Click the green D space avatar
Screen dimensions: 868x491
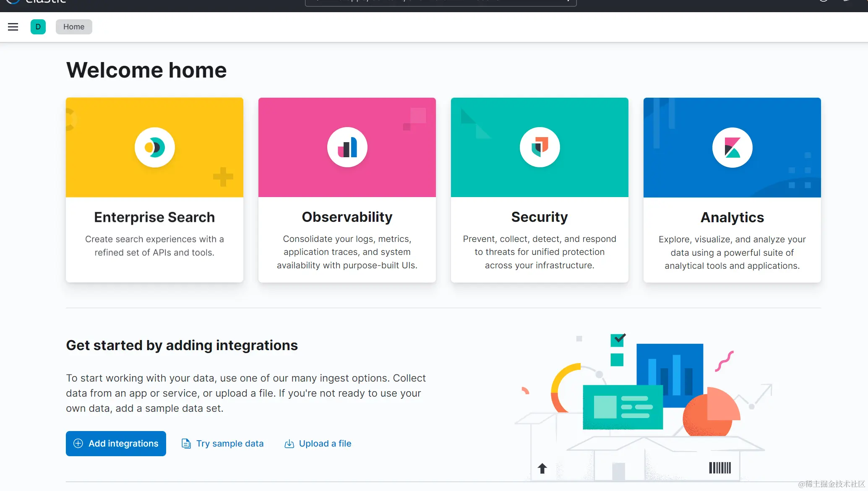pyautogui.click(x=38, y=27)
